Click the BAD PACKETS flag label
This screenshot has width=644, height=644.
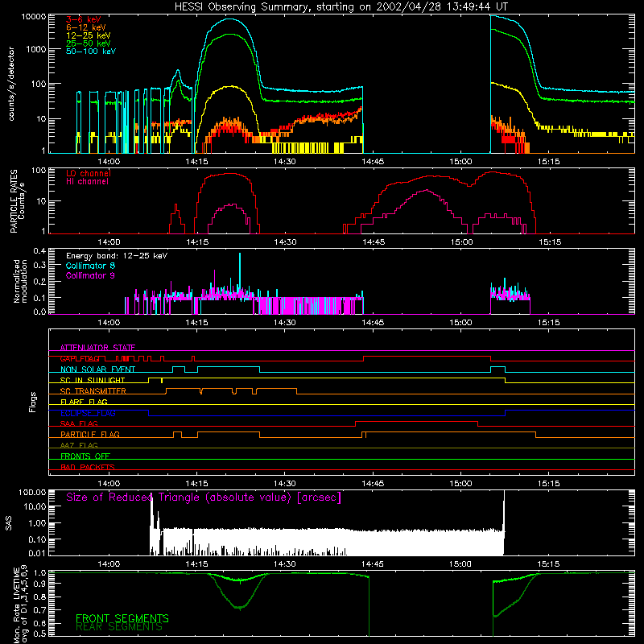pos(88,467)
